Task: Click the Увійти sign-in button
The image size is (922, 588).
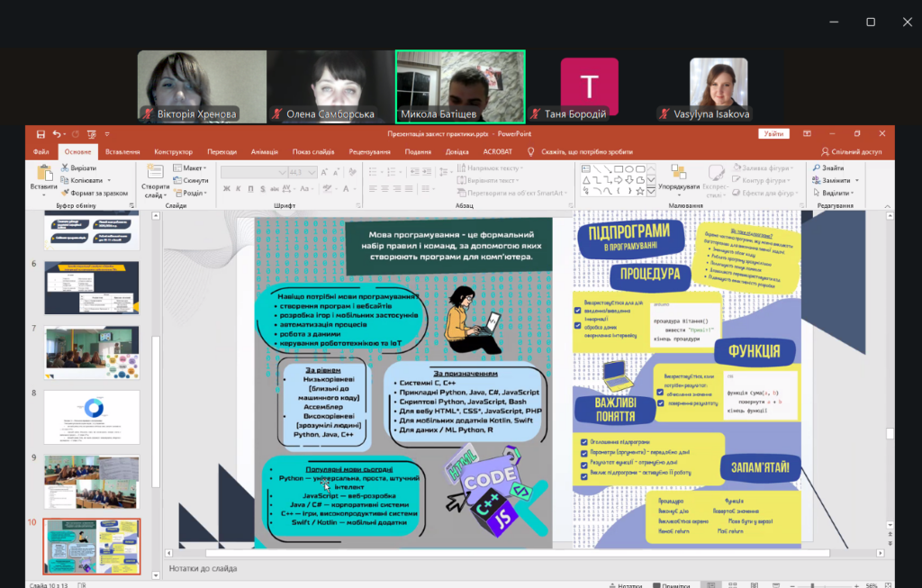Action: pos(773,133)
